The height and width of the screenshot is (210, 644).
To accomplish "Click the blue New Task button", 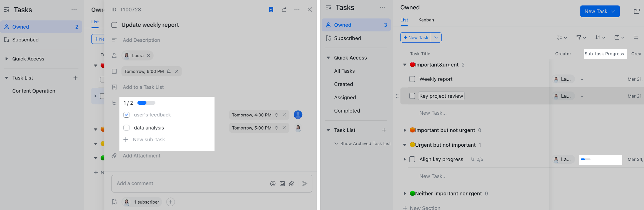I will pos(600,11).
